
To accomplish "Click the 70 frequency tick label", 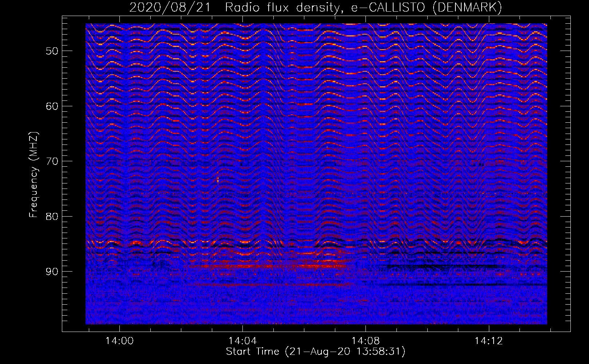I will click(52, 161).
